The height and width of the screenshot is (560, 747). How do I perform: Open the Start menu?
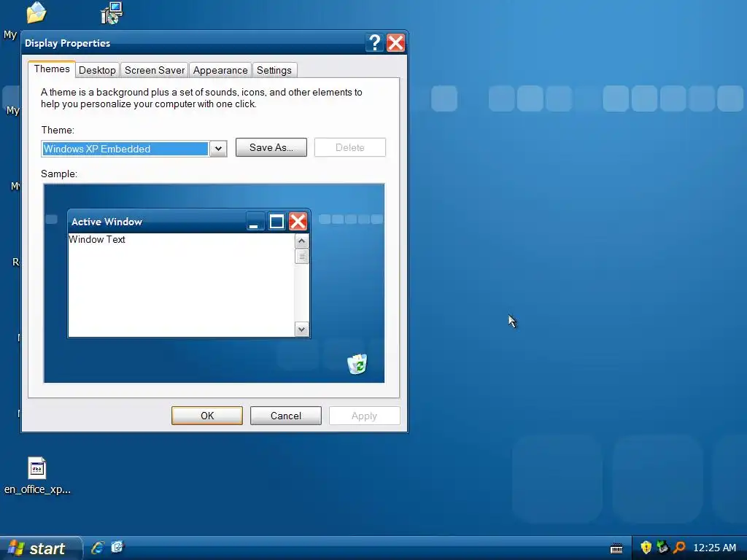(39, 548)
